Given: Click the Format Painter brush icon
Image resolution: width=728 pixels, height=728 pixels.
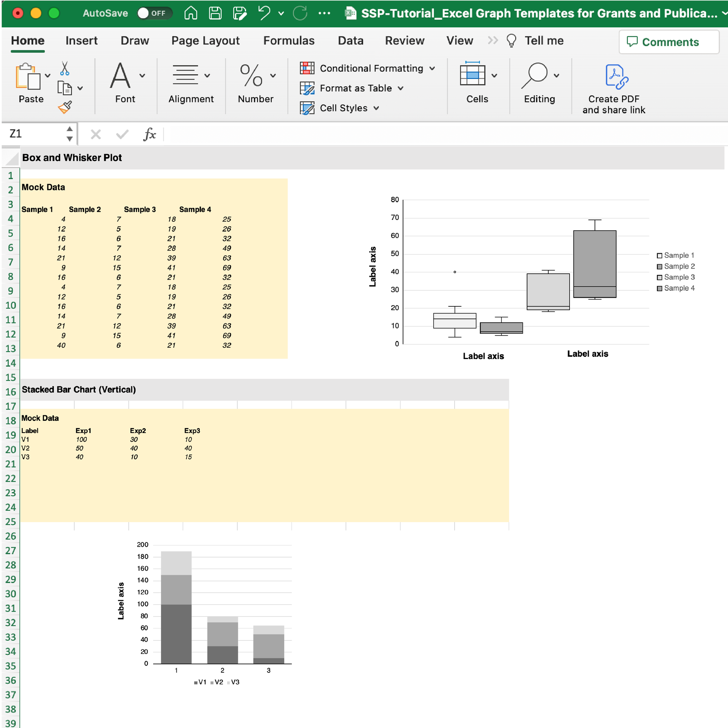Looking at the screenshot, I should point(65,107).
